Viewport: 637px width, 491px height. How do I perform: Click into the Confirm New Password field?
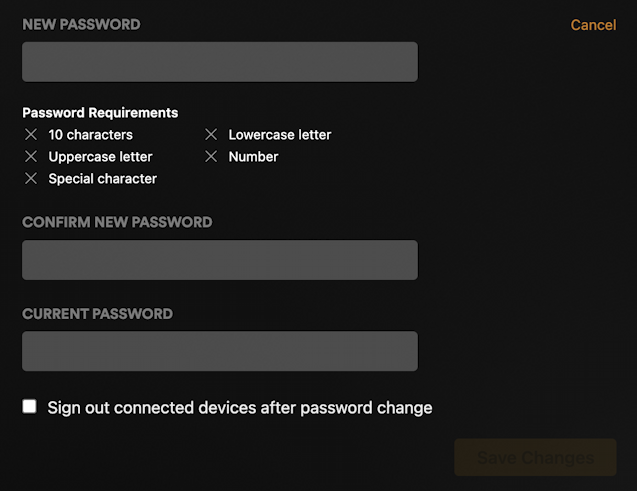click(x=220, y=260)
